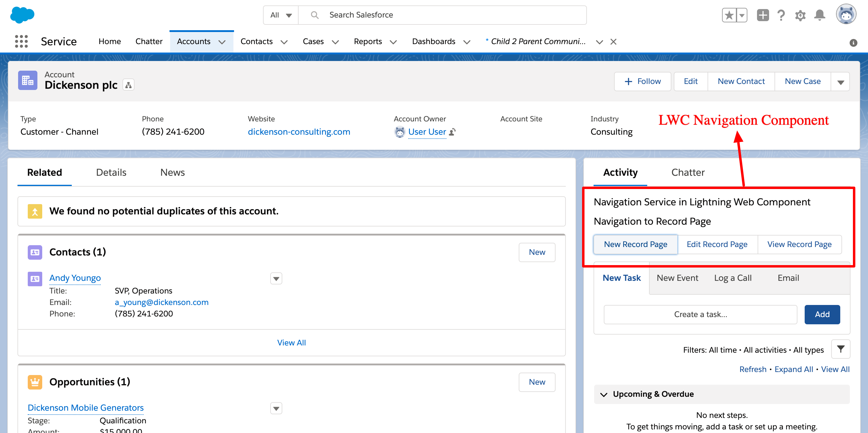The width and height of the screenshot is (868, 433).
Task: Open search scope All dropdown
Action: point(281,15)
